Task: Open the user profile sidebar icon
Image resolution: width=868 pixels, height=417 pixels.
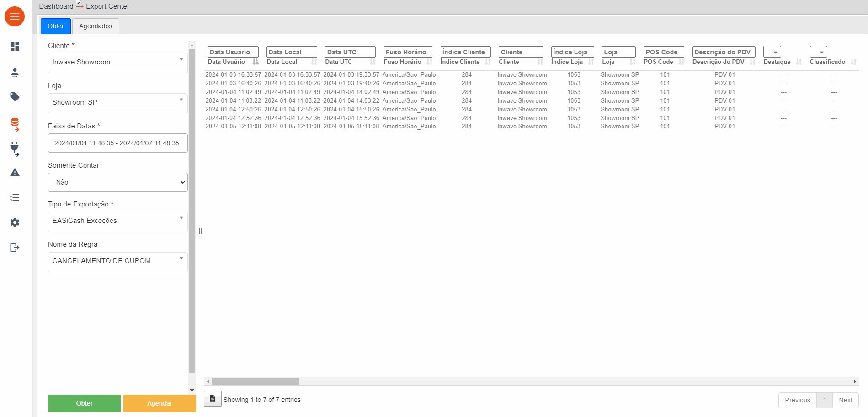Action: coord(15,72)
